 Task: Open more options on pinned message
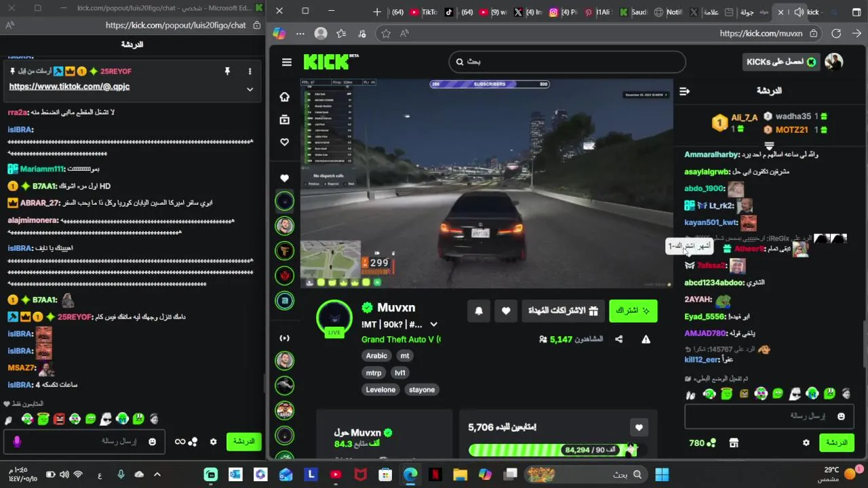coord(250,71)
